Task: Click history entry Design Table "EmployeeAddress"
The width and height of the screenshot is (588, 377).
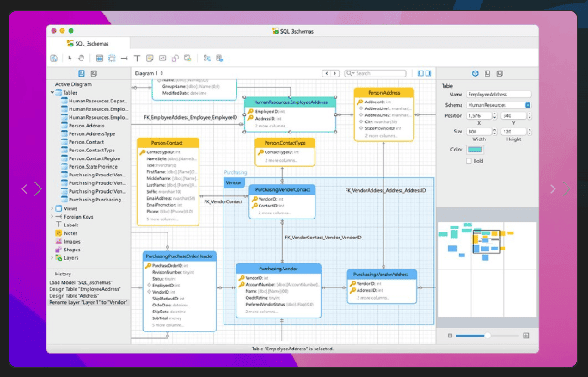Action: (85, 289)
